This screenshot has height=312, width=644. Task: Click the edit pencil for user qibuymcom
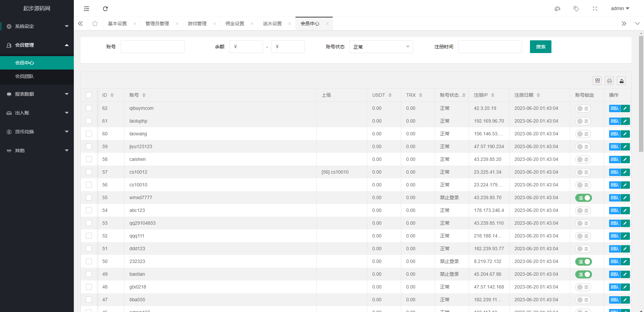(625, 108)
